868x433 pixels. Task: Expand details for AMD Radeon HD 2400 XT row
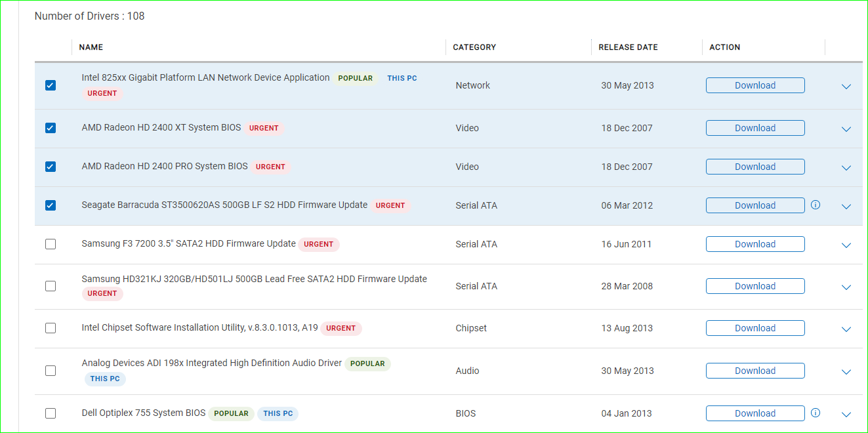[846, 129]
